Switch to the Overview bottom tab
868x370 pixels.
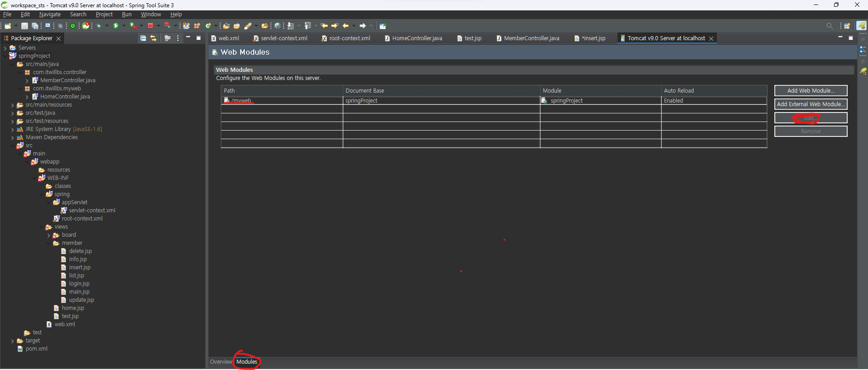[x=221, y=362]
